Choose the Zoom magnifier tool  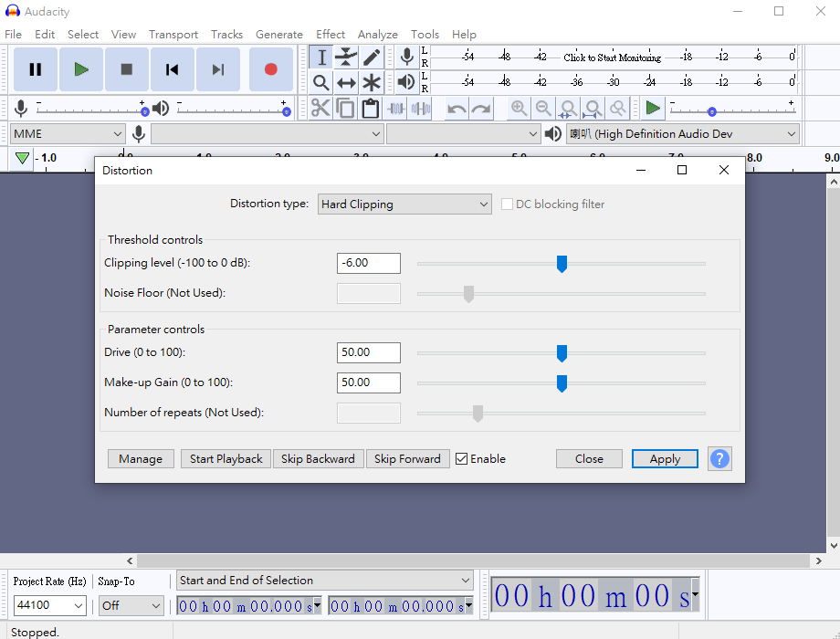(320, 83)
